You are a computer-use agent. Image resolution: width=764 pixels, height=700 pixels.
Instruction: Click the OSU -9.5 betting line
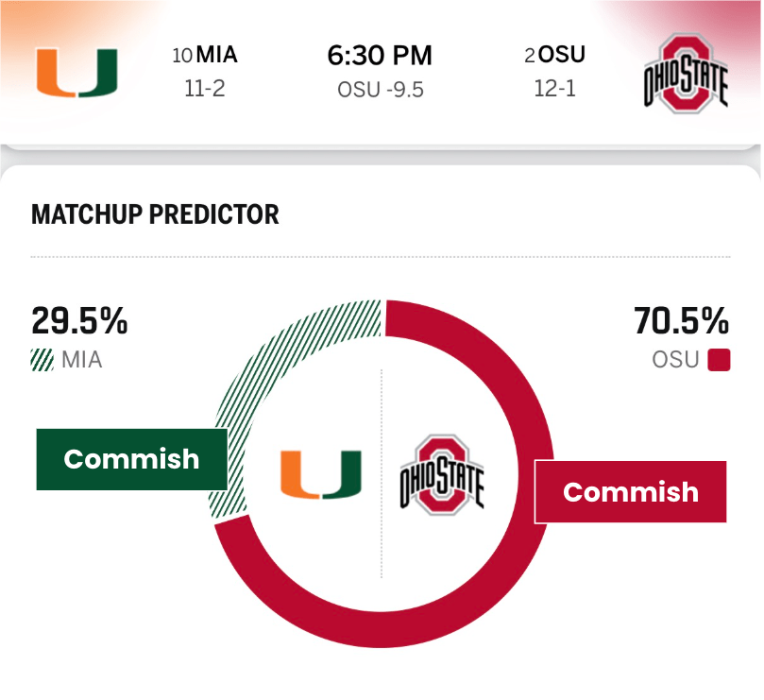point(380,90)
